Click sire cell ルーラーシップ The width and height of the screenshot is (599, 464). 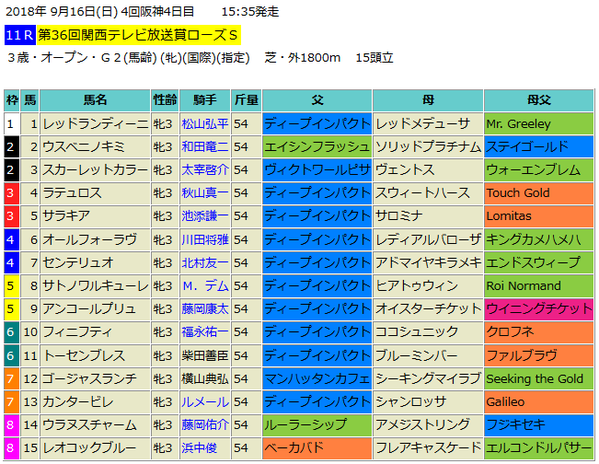[317, 425]
